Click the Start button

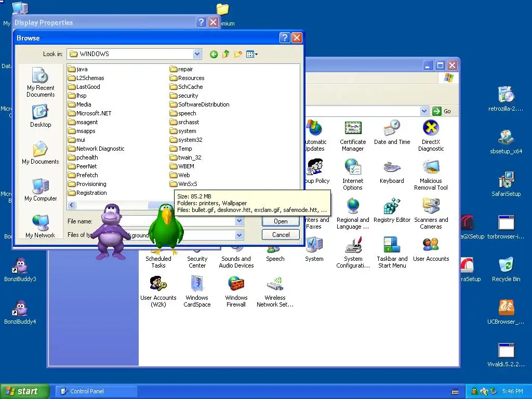(25, 391)
